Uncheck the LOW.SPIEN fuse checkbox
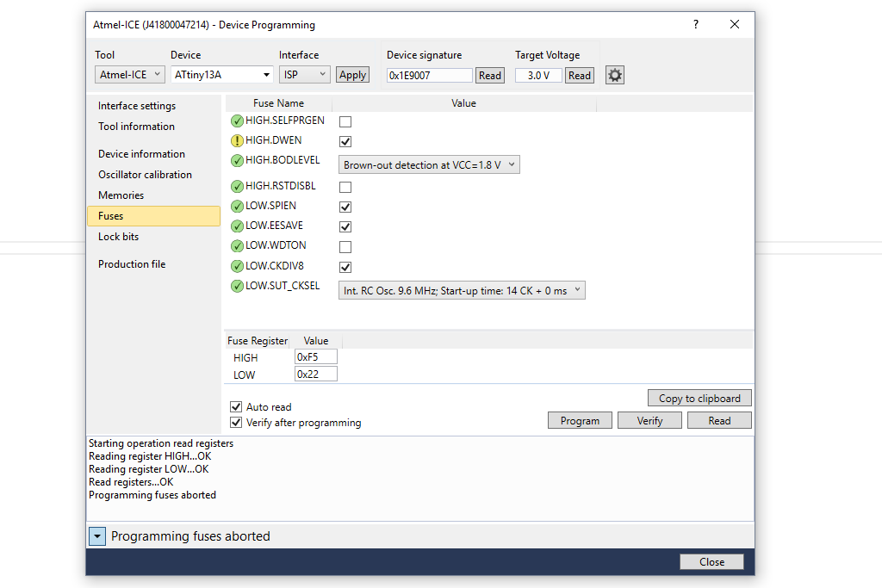 (x=345, y=207)
